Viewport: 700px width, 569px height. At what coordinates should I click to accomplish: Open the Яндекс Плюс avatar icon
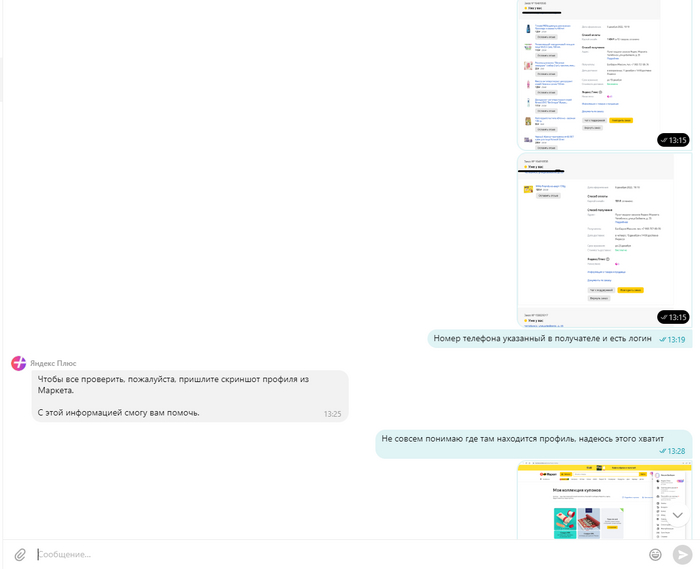pos(18,363)
